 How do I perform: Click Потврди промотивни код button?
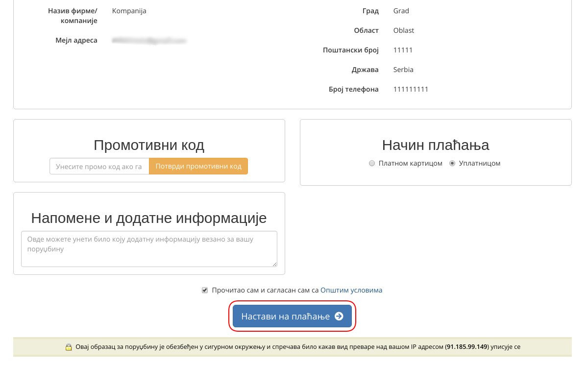[x=198, y=166]
